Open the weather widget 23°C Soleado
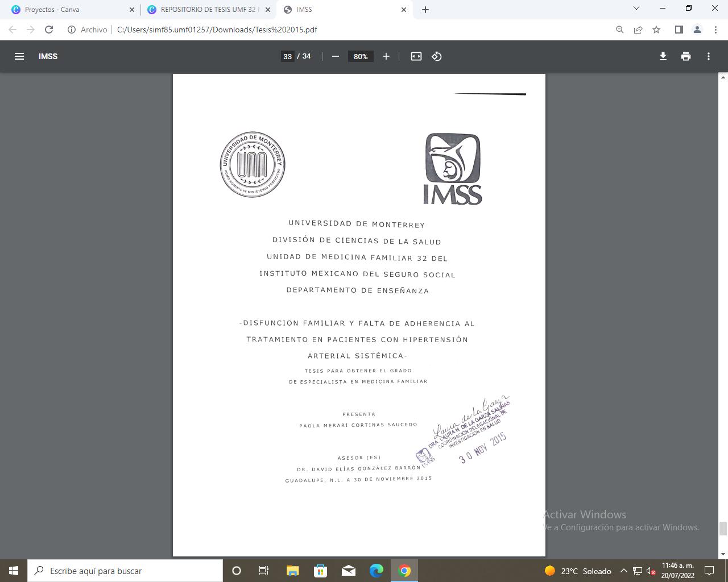Screen dimensions: 728x582 578,571
